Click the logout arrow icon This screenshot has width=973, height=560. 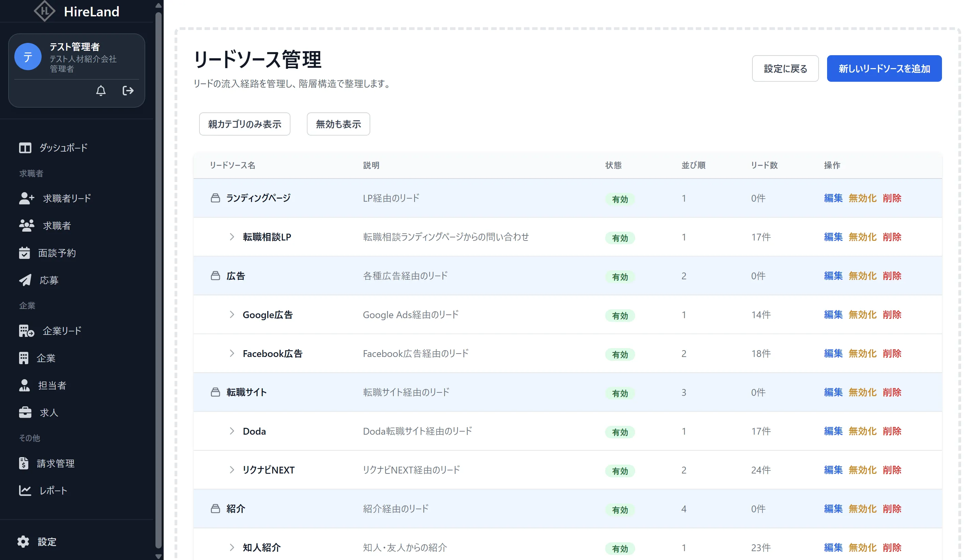coord(128,91)
